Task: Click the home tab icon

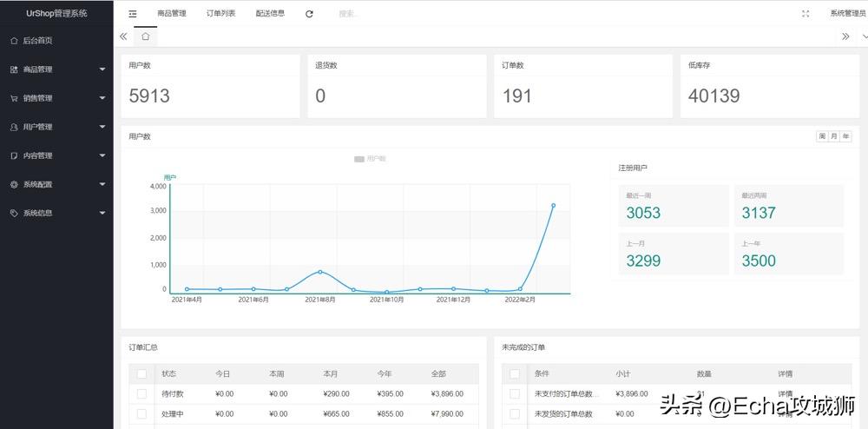Action: point(146,36)
